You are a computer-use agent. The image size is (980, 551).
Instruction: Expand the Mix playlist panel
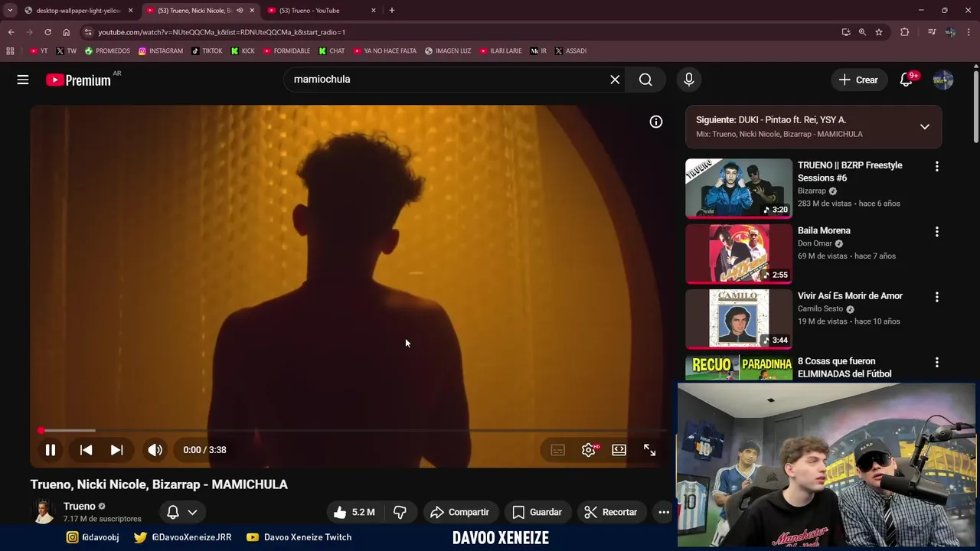pos(925,127)
